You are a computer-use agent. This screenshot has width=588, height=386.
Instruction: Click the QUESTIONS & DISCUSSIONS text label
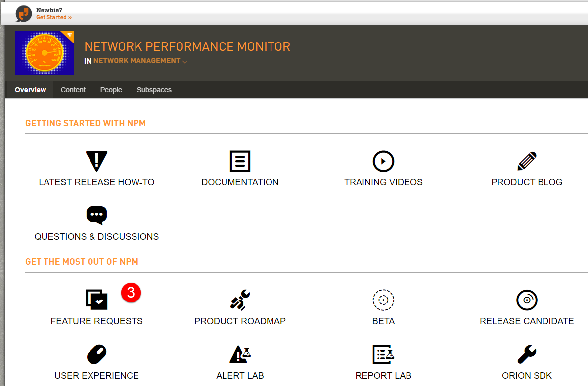coord(97,236)
